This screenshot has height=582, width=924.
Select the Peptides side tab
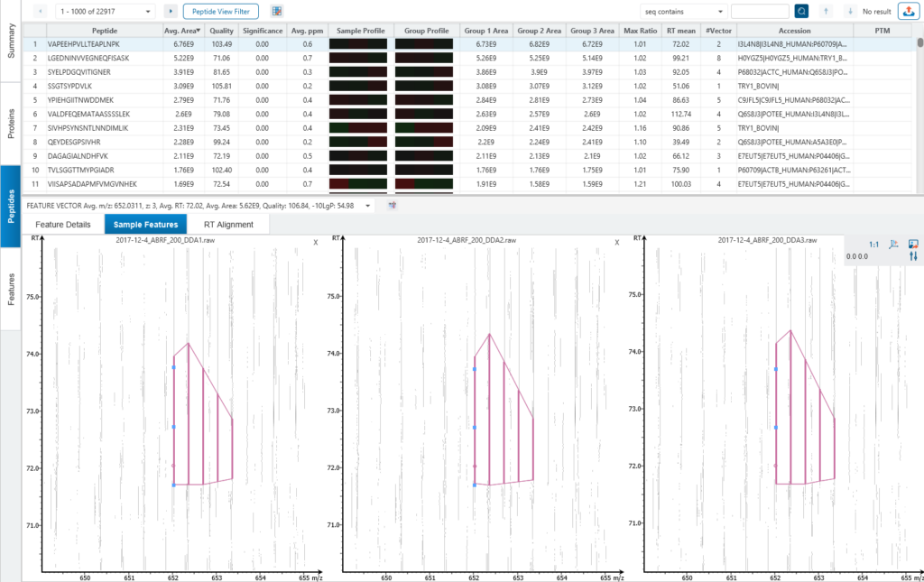(x=11, y=206)
